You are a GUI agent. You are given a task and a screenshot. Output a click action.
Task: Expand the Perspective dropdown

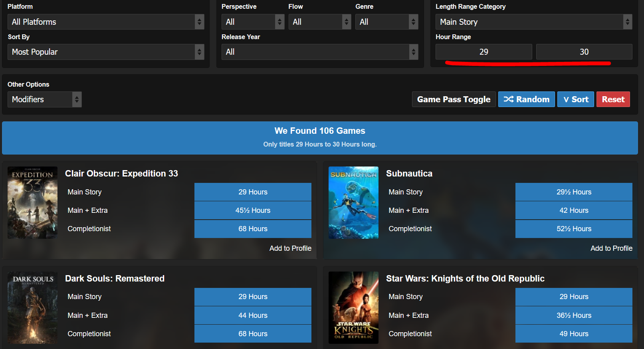pyautogui.click(x=253, y=22)
